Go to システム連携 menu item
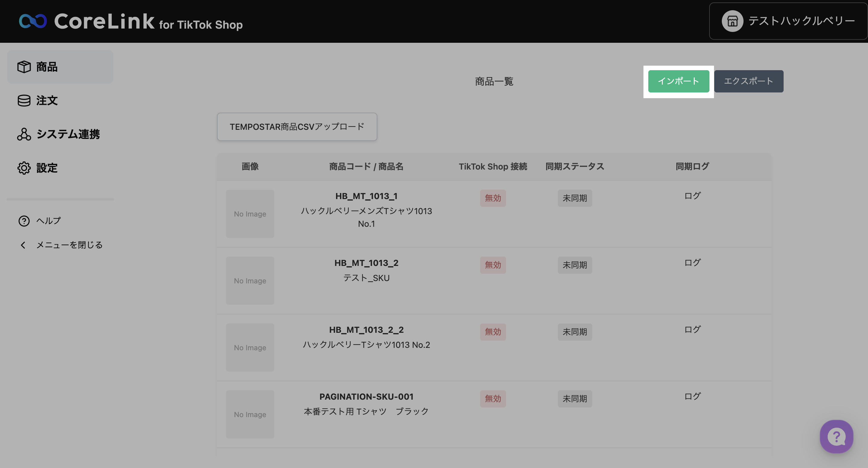This screenshot has height=468, width=868. click(x=68, y=134)
